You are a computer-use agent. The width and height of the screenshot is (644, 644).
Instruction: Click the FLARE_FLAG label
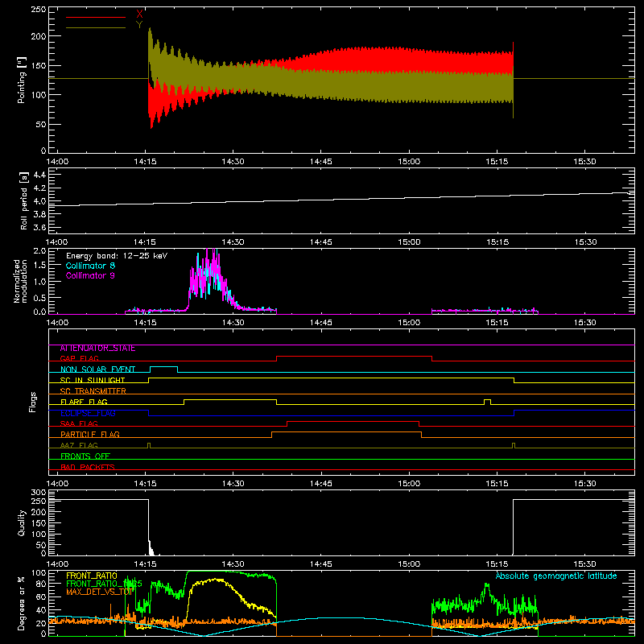[84, 402]
